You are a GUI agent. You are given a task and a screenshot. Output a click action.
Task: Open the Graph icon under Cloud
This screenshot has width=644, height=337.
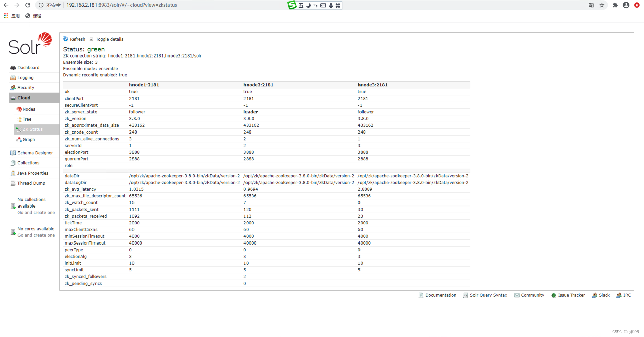(x=19, y=140)
